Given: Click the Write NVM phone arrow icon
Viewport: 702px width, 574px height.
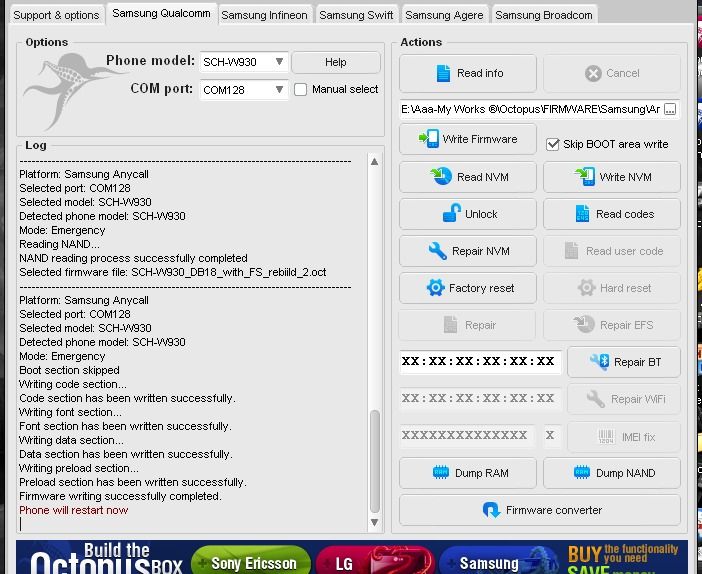Looking at the screenshot, I should pyautogui.click(x=585, y=176).
